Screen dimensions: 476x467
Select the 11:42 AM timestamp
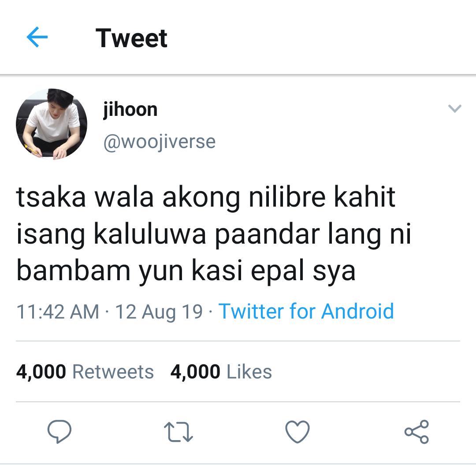coord(58,311)
